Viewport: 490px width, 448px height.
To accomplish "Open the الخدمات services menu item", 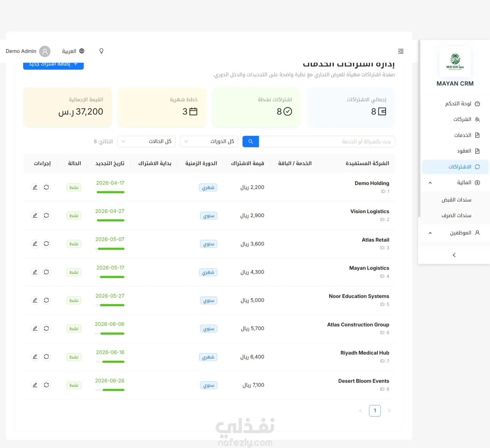I will click(455, 135).
